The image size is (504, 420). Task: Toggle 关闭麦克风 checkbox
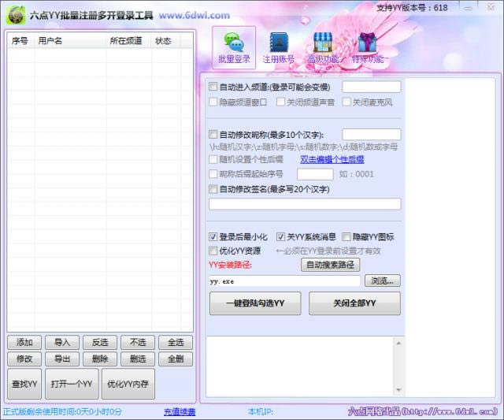346,102
